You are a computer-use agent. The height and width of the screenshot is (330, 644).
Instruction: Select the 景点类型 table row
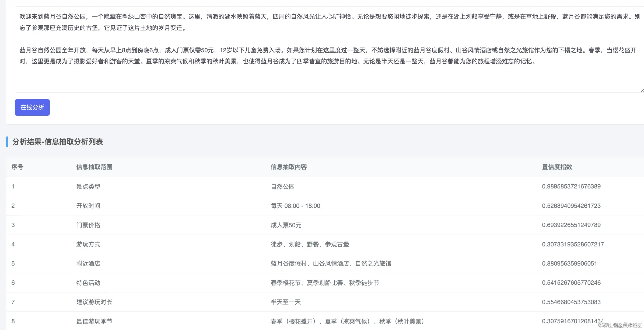(88, 186)
